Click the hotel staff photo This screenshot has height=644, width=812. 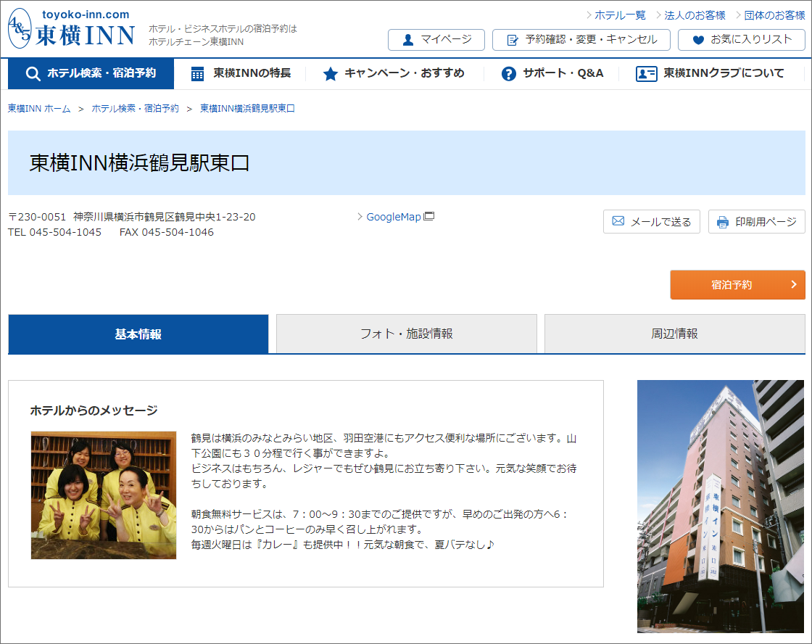(x=104, y=495)
